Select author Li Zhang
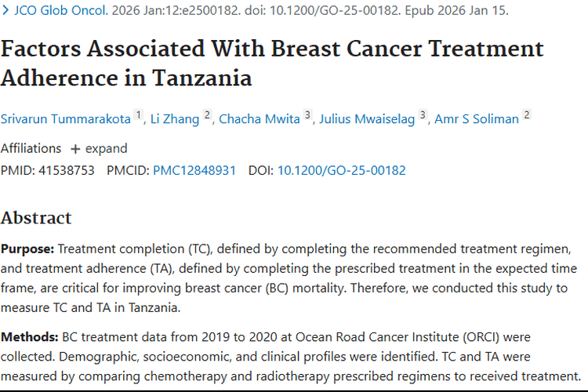 tap(176, 119)
